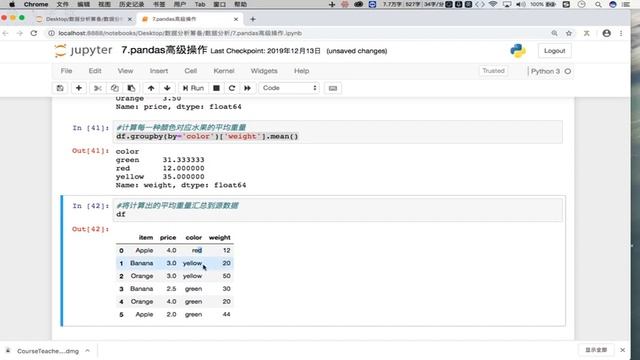
Task: Click the Python logo icon in the header
Action: pyautogui.click(x=518, y=51)
